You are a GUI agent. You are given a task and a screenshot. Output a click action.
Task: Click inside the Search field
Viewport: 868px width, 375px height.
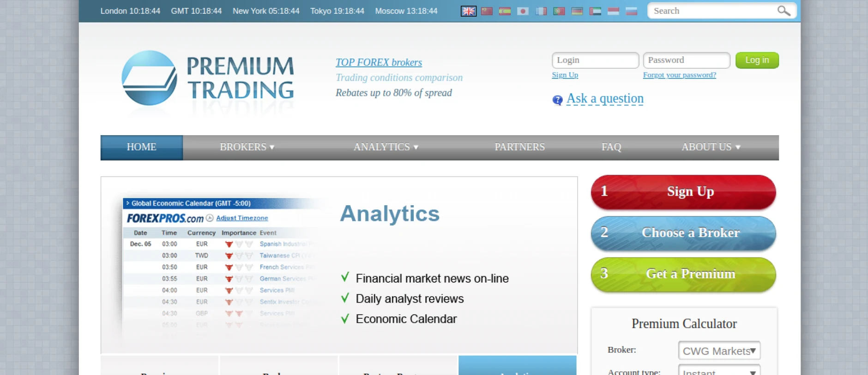coord(713,11)
